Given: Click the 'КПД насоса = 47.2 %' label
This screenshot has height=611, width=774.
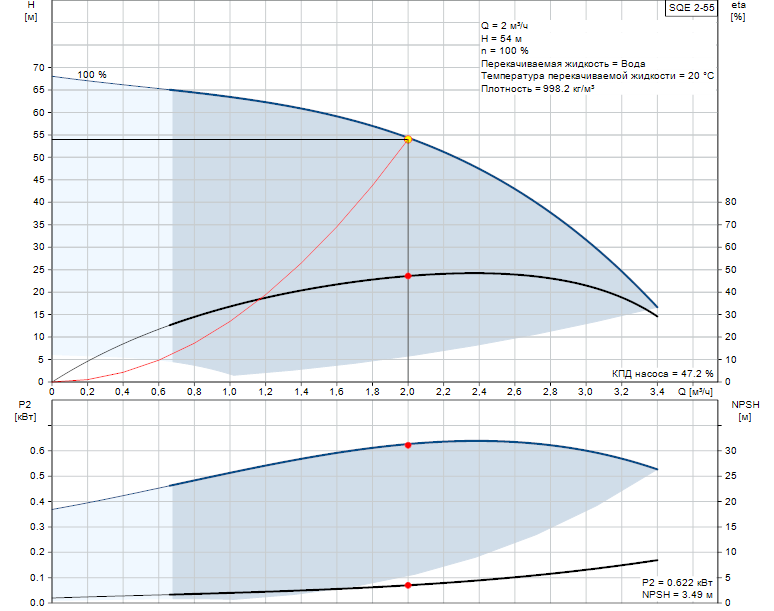Looking at the screenshot, I should (x=661, y=371).
